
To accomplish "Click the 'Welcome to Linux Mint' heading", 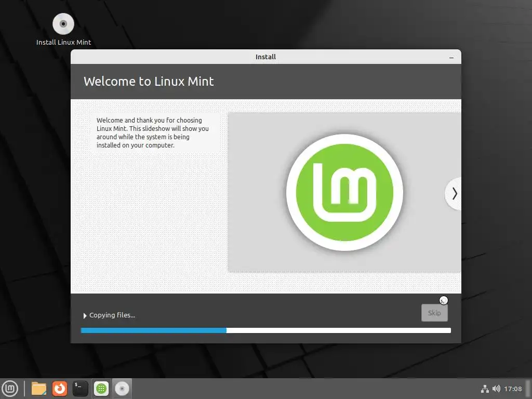I will coord(149,82).
